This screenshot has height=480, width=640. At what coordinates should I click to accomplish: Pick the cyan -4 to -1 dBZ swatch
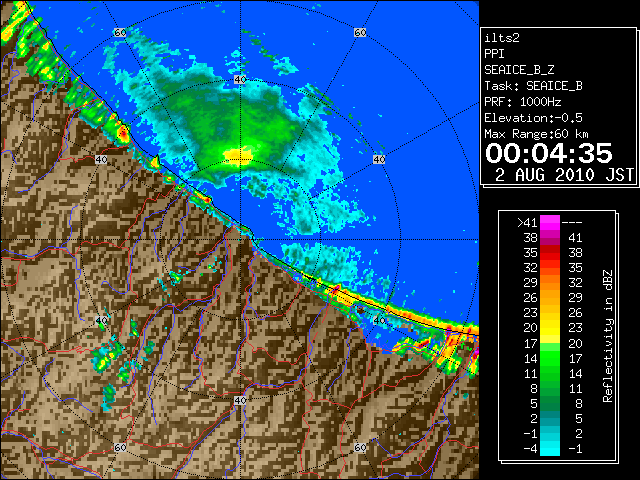point(550,449)
